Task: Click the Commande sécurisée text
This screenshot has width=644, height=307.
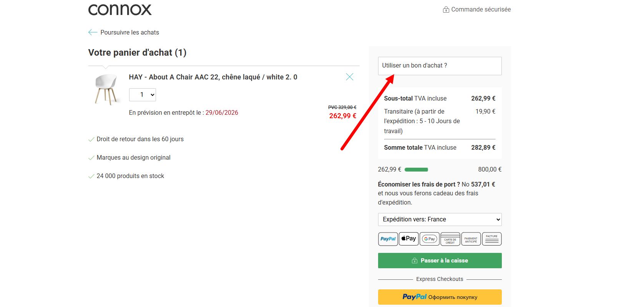Action: pos(481,10)
